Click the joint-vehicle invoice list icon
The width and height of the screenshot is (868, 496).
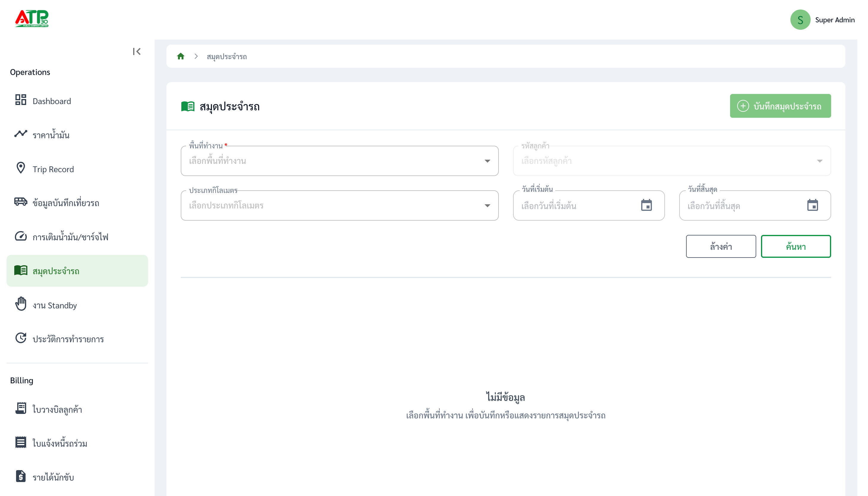[21, 442]
